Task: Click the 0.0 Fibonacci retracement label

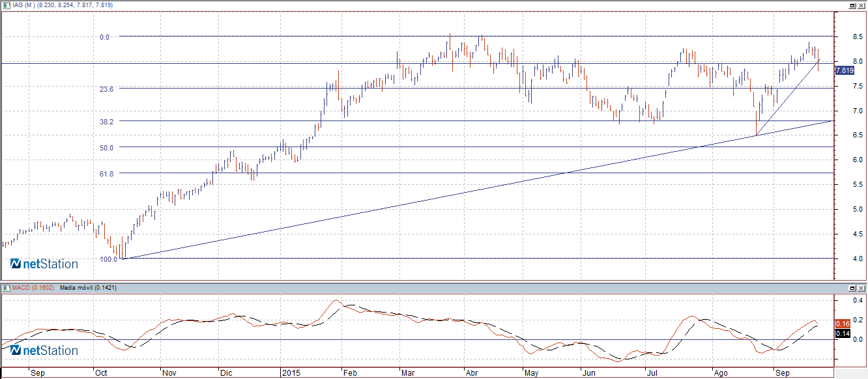Action: [x=105, y=37]
